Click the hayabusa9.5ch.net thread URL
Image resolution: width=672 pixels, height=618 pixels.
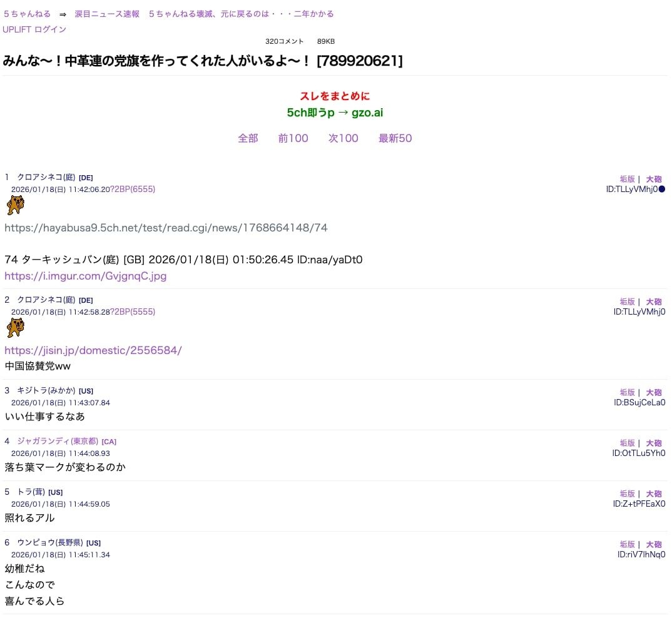[x=166, y=228]
